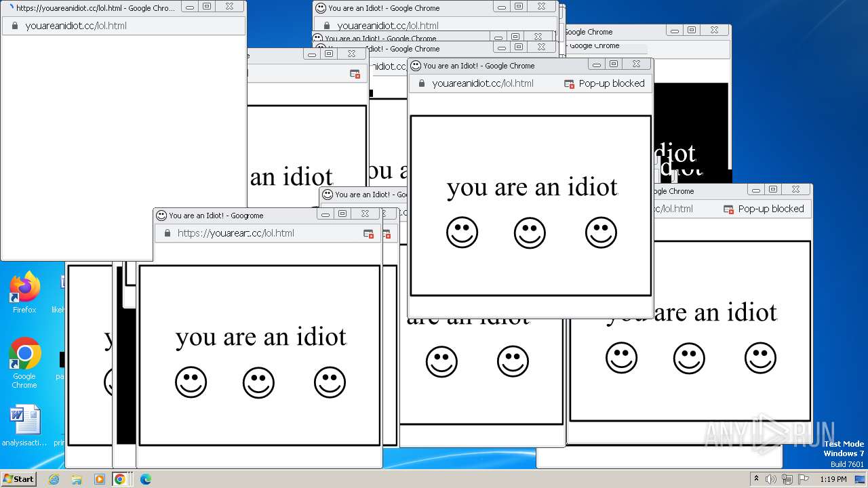Open the network status tray icon
This screenshot has width=868, height=488.
787,479
